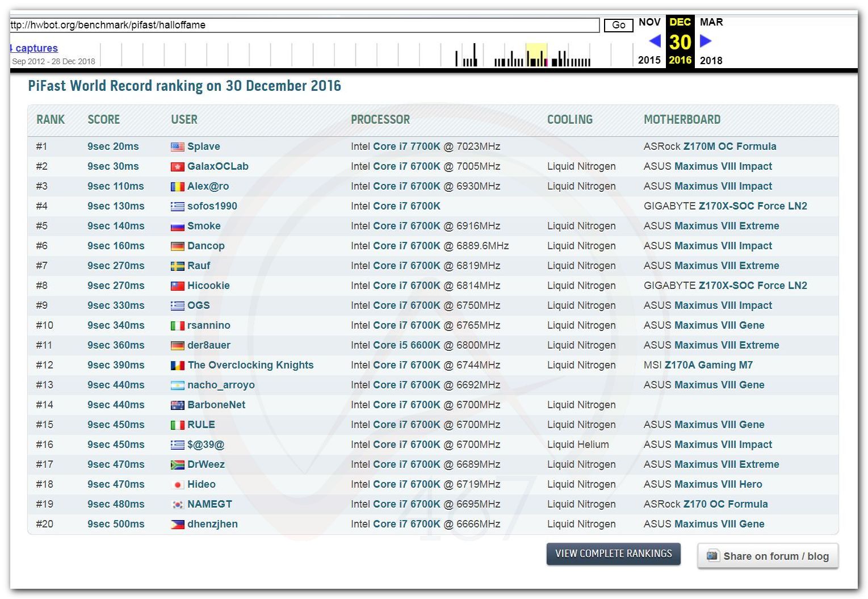
Task: Click the Taiwan flag beside Hicookie
Action: click(177, 286)
